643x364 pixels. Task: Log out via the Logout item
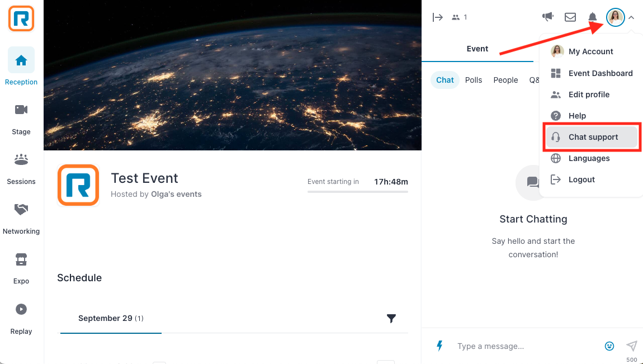(x=592, y=179)
